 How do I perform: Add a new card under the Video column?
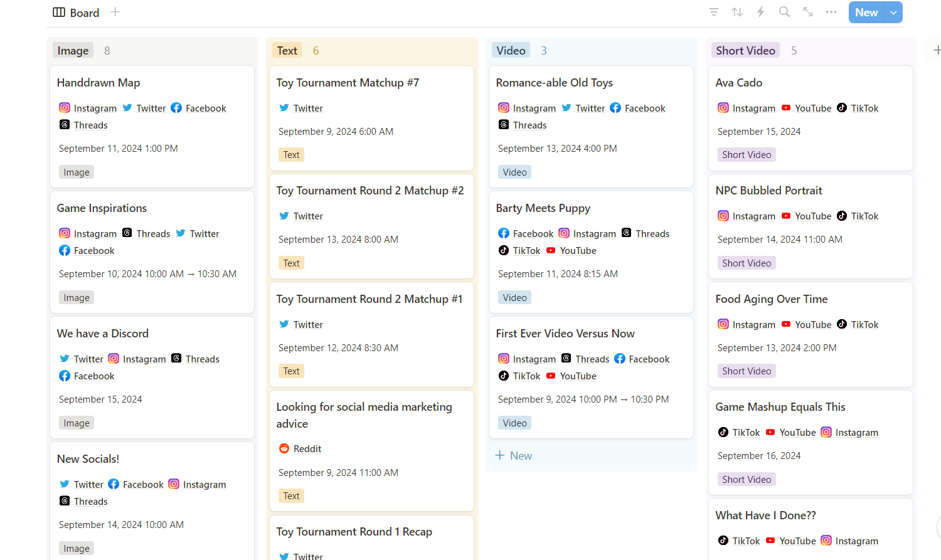(x=514, y=456)
